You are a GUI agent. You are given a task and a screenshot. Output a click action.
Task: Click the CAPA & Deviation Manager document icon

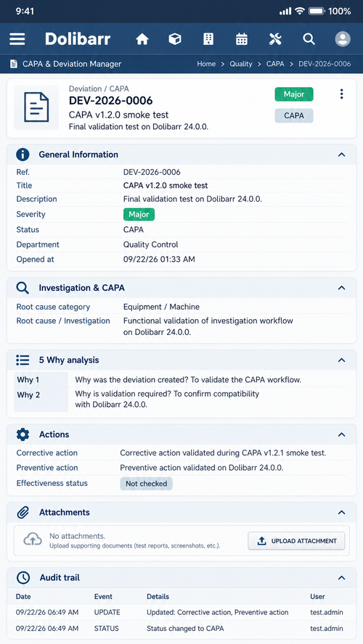click(14, 64)
